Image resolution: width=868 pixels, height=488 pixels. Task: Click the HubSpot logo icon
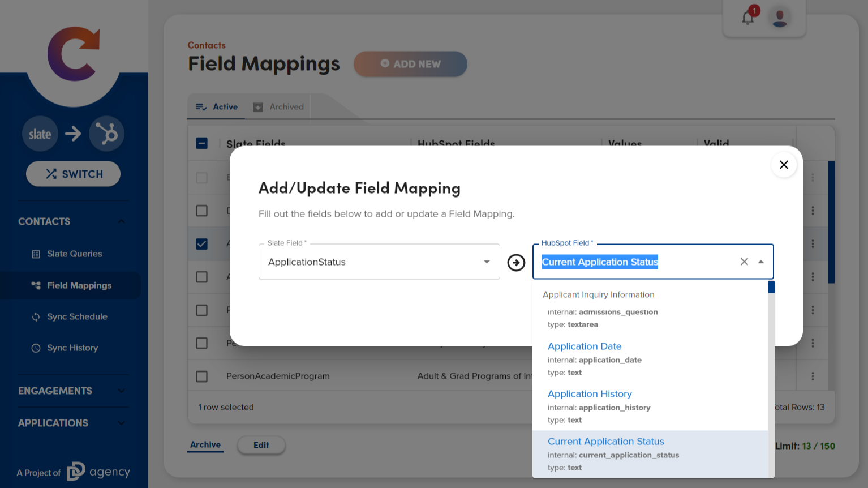point(106,134)
